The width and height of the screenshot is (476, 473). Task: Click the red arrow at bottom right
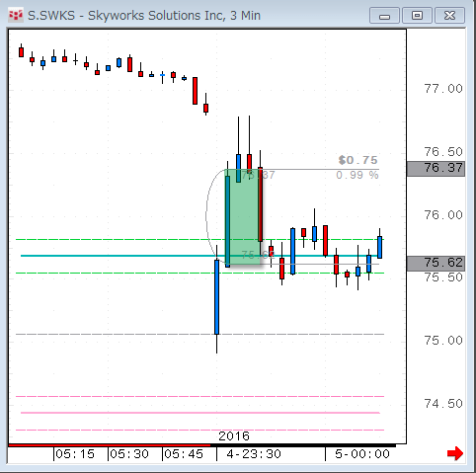click(455, 454)
